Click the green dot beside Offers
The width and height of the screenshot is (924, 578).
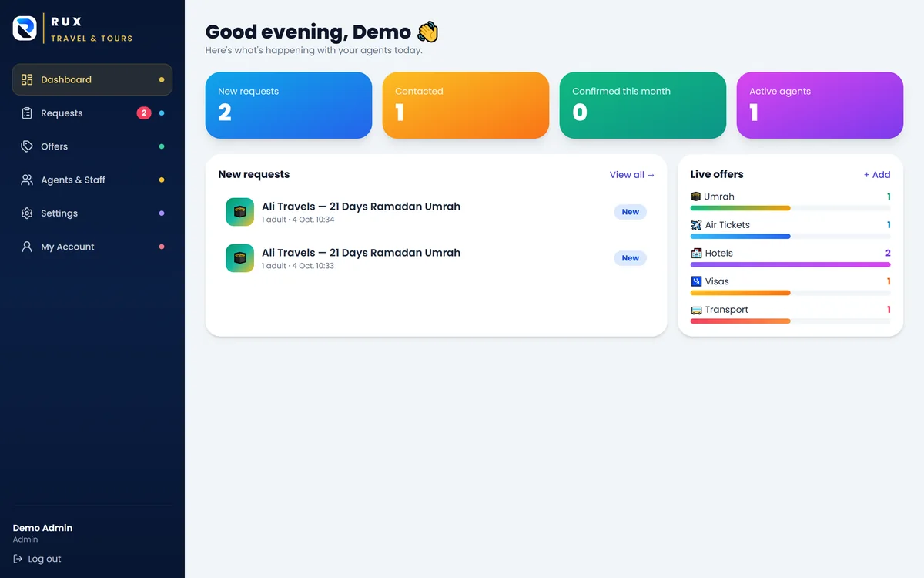pos(161,146)
